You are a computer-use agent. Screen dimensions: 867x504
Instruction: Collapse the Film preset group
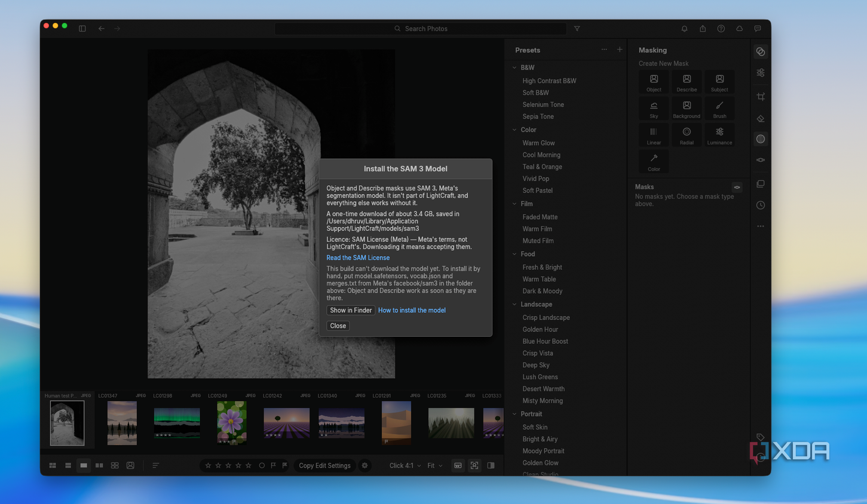click(514, 204)
